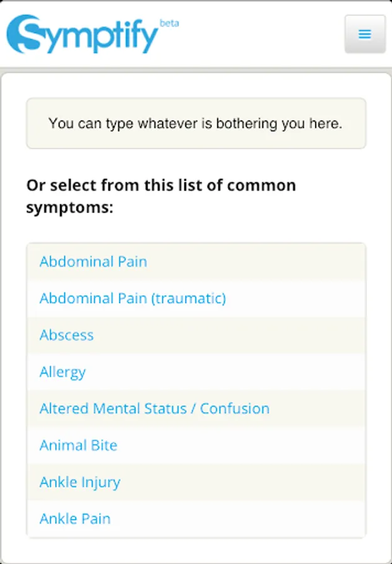
Task: Open the Abscess symptom link
Action: 66,335
